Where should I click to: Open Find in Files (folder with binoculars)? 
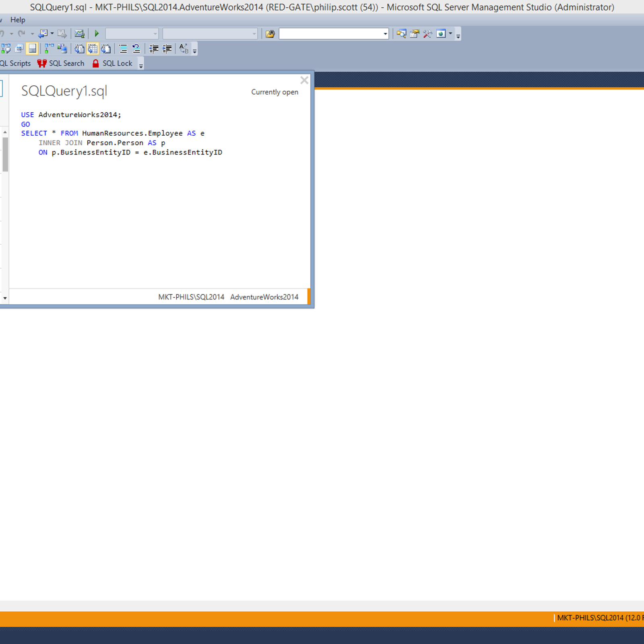270,34
